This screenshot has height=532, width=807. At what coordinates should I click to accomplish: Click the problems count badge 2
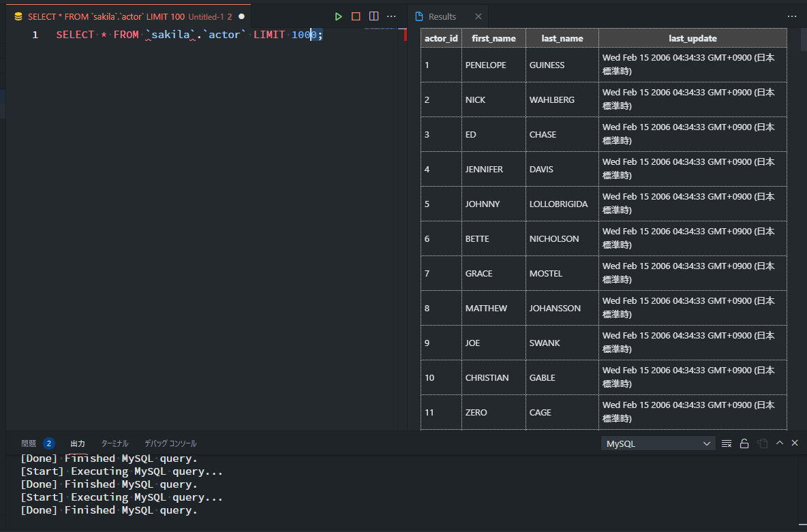point(49,443)
